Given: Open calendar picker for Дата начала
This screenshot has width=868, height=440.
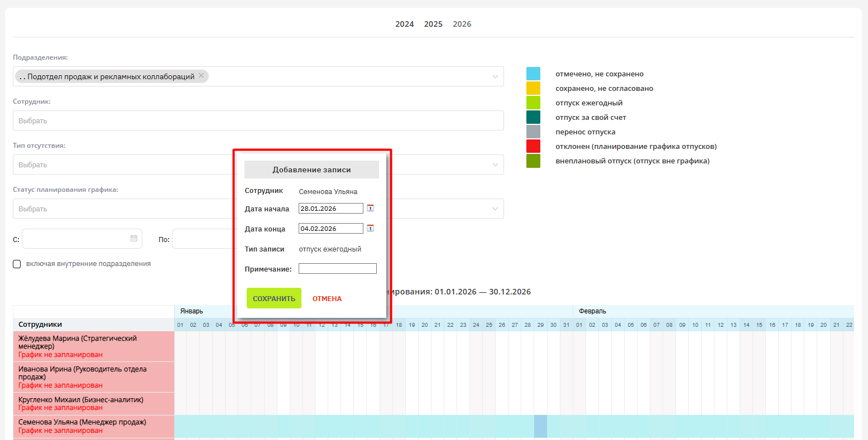Looking at the screenshot, I should [x=370, y=208].
